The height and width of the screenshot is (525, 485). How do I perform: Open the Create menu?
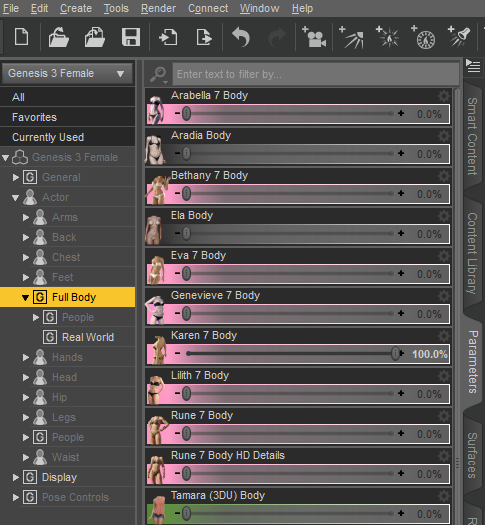[76, 8]
